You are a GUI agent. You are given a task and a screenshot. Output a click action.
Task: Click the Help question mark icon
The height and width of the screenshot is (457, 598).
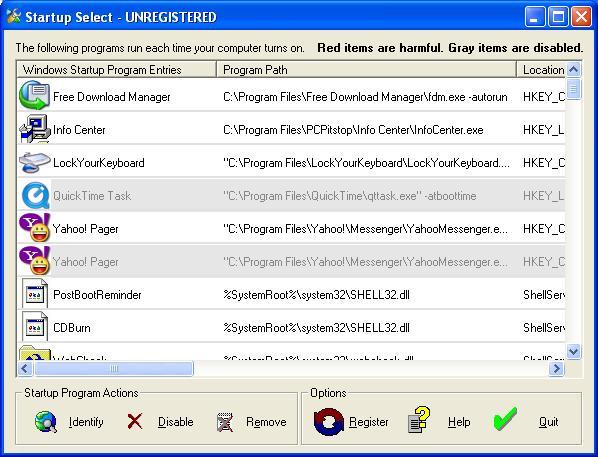coord(419,420)
